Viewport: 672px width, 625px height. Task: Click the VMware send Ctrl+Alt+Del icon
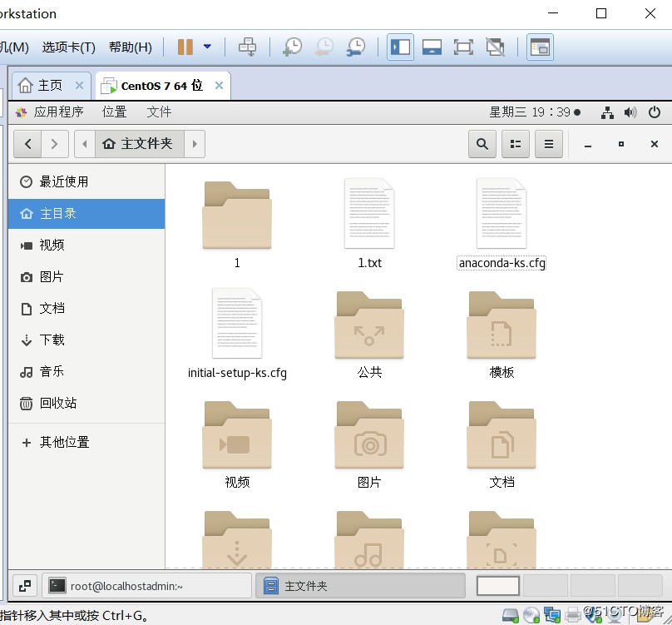[247, 47]
